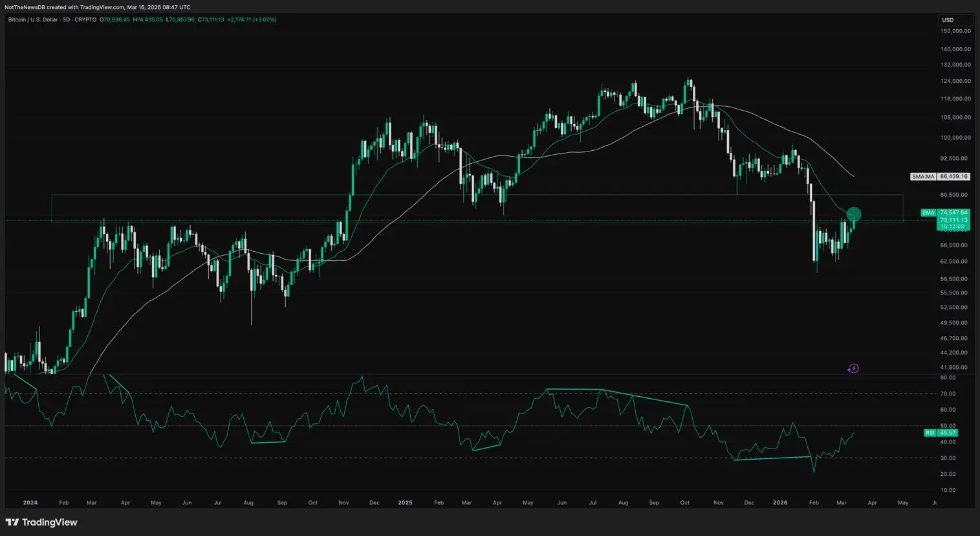Click the green RSI indicator tag
This screenshot has width=980, height=536.
pos(930,433)
